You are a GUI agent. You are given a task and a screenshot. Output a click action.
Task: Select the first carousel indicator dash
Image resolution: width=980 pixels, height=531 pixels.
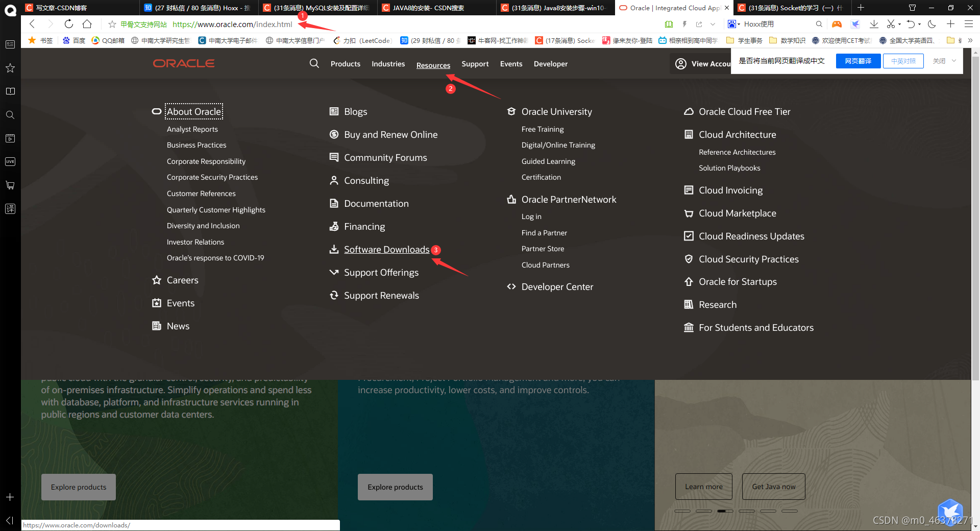[x=682, y=511]
